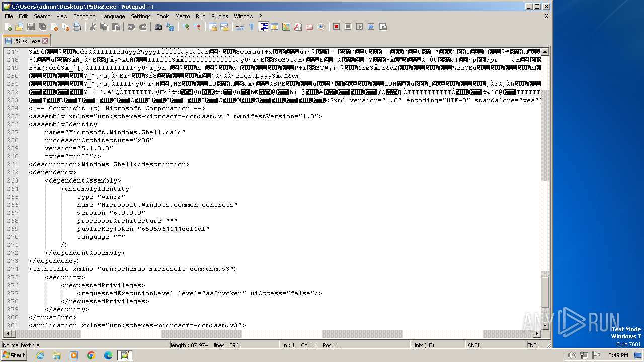Viewport: 644px width, 362px height.
Task: Open the Windows Start button
Action: coord(14,355)
